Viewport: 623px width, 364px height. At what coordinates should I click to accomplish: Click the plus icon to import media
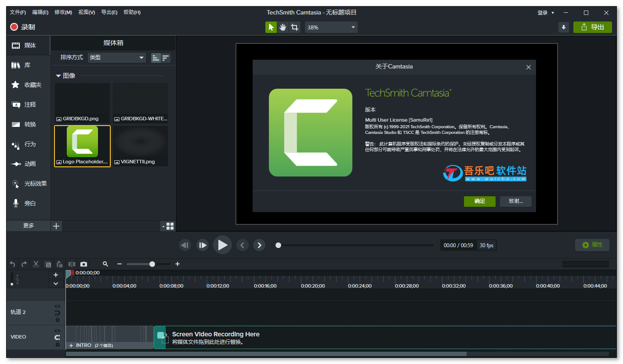(56, 226)
